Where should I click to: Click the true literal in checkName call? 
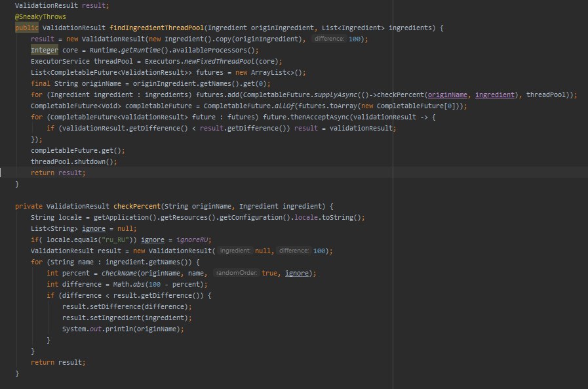[269, 273]
